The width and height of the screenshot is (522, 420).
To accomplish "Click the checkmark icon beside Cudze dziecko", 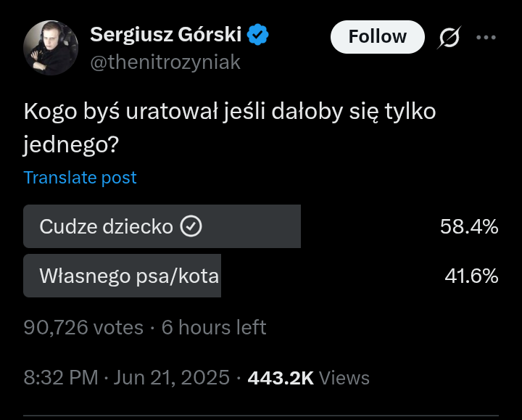I will [x=191, y=226].
